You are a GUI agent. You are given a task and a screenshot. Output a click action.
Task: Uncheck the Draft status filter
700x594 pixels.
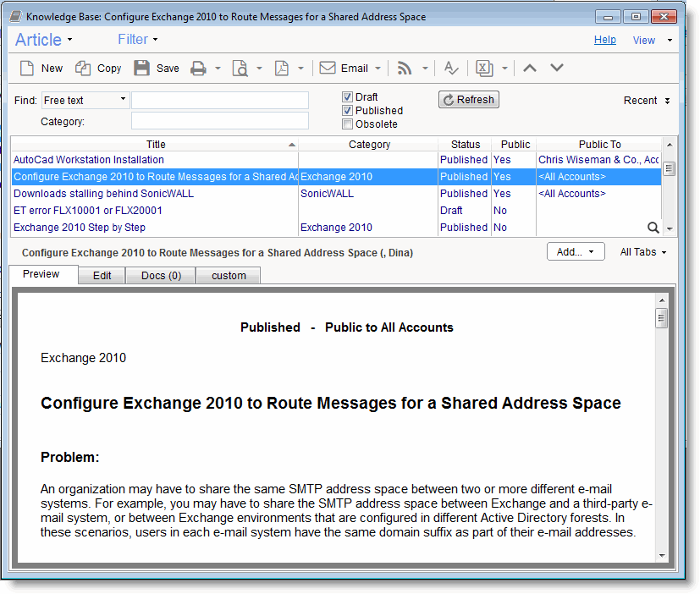pyautogui.click(x=347, y=96)
